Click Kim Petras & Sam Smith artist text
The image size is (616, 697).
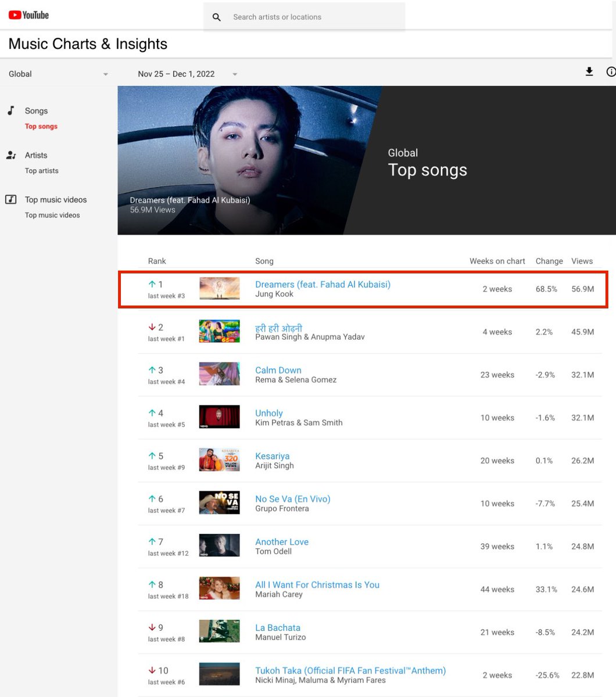299,423
